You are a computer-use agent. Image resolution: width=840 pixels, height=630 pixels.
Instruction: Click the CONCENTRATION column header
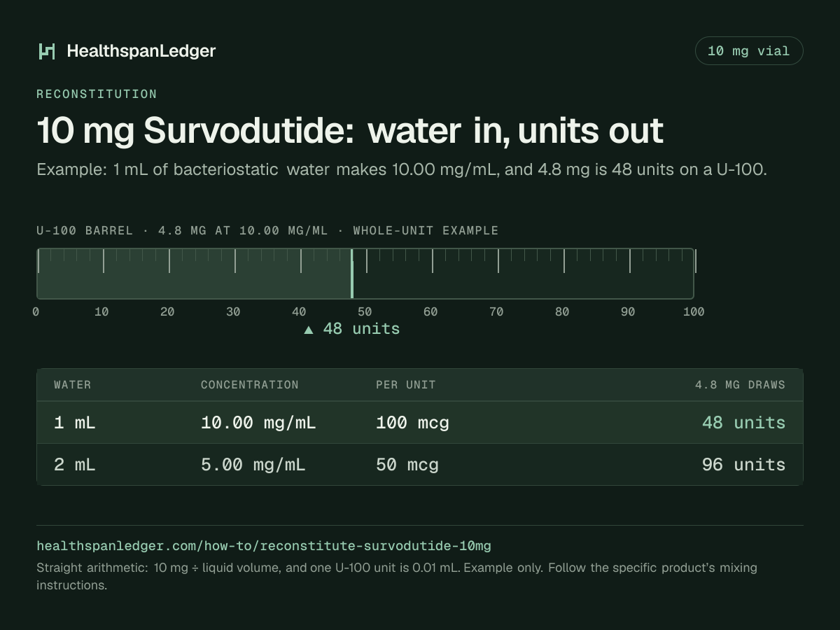click(250, 385)
